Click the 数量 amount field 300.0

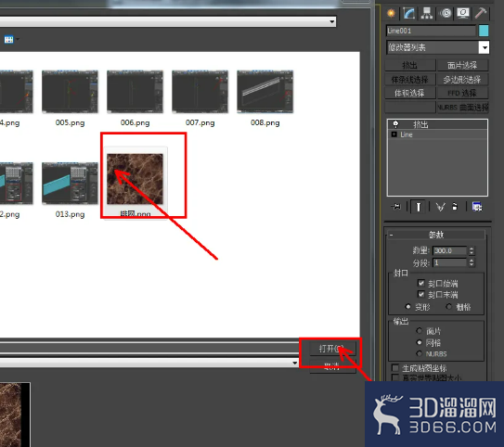pyautogui.click(x=449, y=250)
